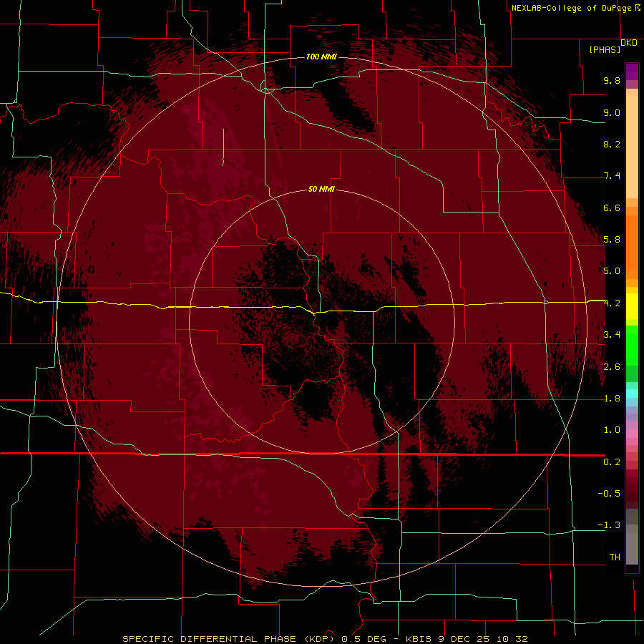This screenshot has height=644, width=644.
Task: Click the -1.3 scale label
Action: 609,525
